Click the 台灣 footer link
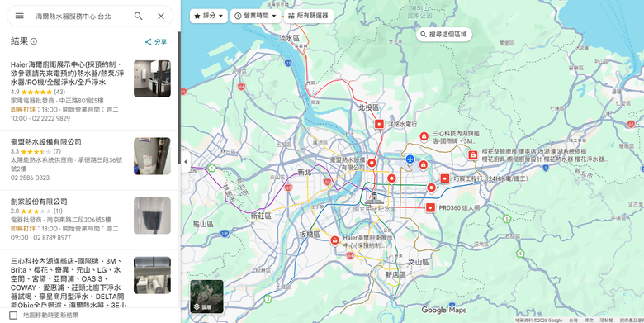The width and height of the screenshot is (644, 323). click(573, 321)
